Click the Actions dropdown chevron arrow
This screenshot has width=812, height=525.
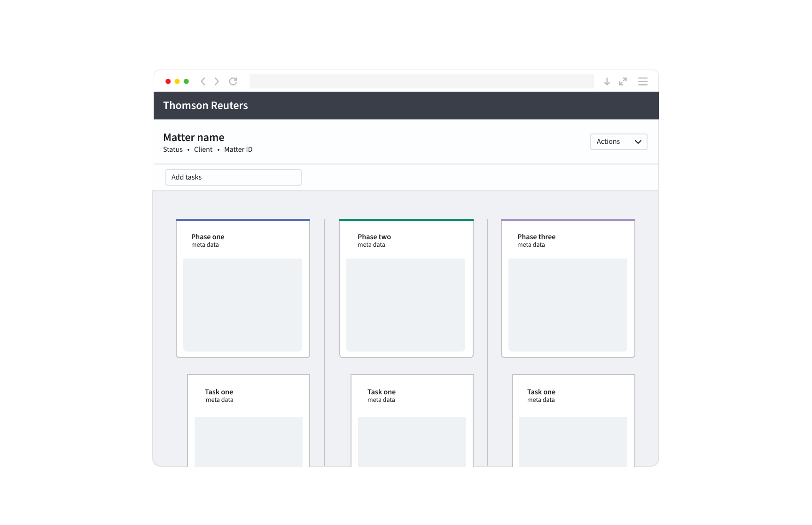(x=638, y=142)
